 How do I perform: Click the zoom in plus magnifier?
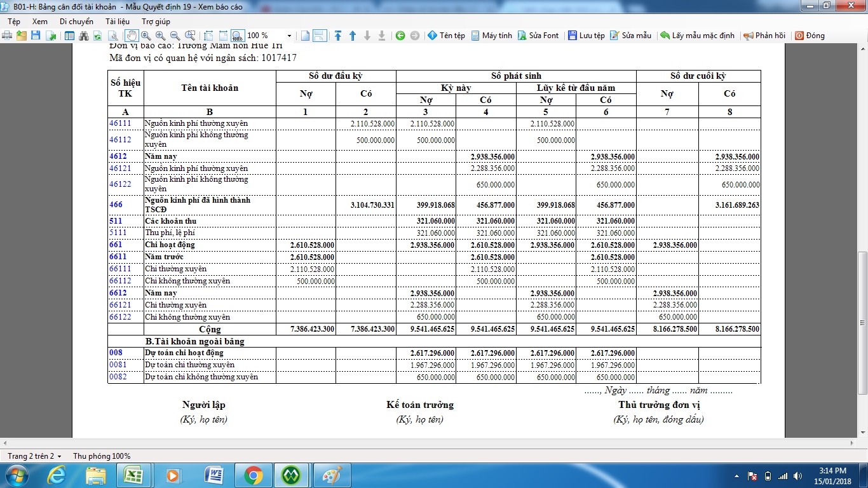coord(160,36)
